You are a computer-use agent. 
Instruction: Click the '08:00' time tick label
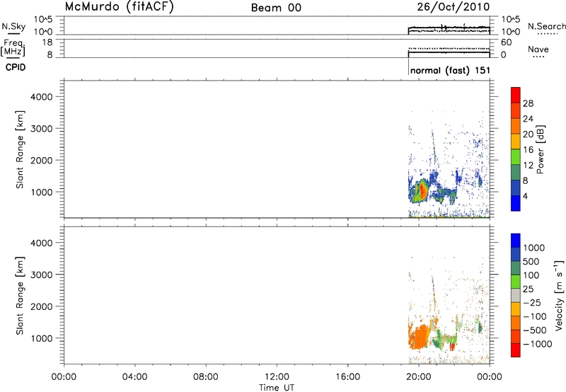[x=205, y=377]
